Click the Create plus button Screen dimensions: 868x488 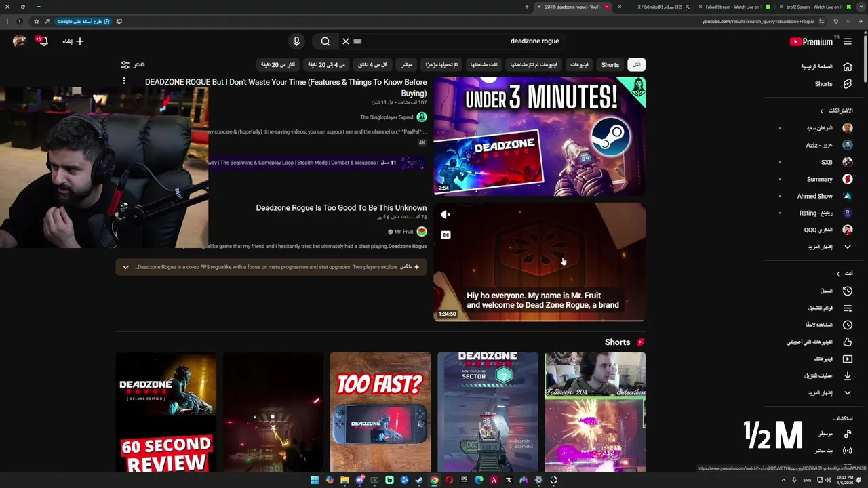tap(73, 41)
